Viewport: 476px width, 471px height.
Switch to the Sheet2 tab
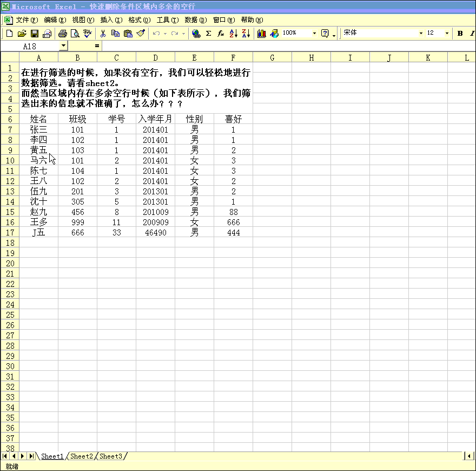(x=82, y=456)
